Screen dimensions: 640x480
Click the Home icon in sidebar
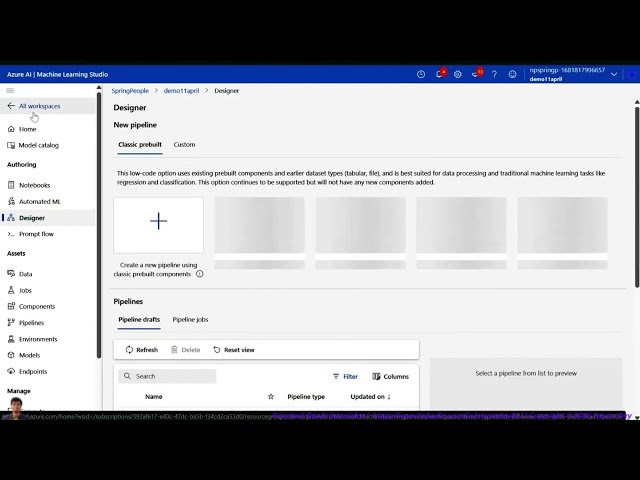11,129
